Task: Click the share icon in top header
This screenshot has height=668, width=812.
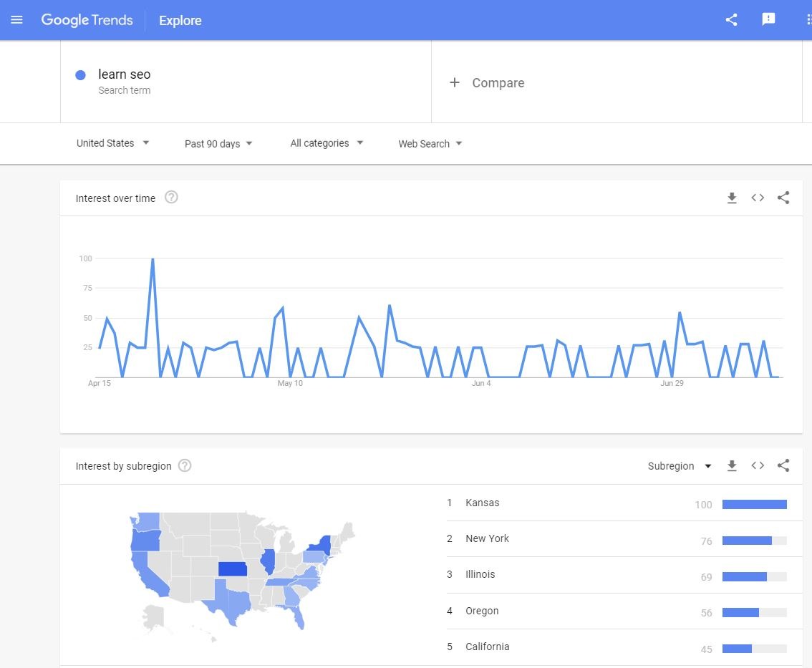Action: point(731,20)
